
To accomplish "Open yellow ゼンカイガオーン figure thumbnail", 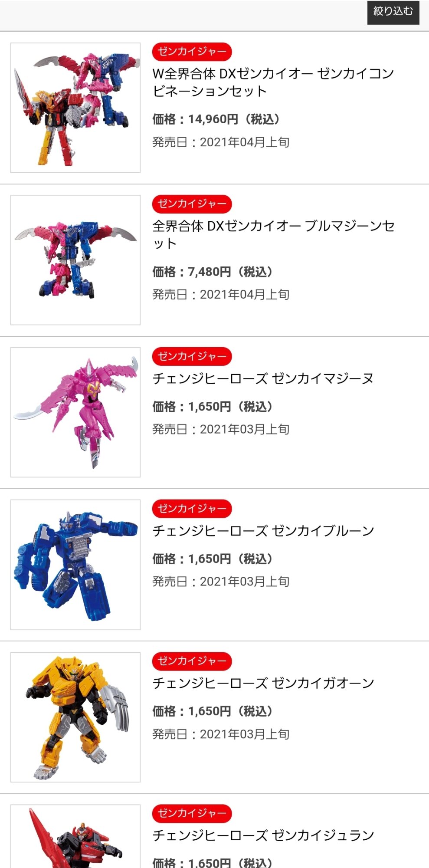I will (75, 717).
